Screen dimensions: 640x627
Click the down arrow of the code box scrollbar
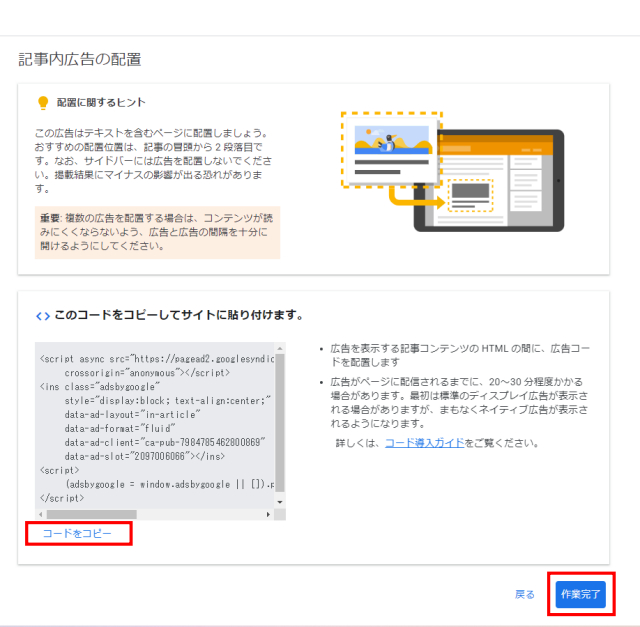(x=280, y=502)
